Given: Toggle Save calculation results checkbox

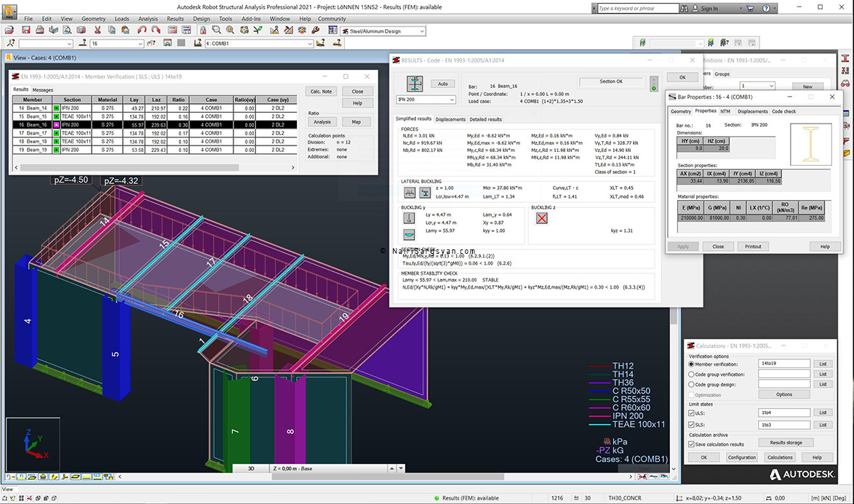Looking at the screenshot, I should [x=691, y=444].
